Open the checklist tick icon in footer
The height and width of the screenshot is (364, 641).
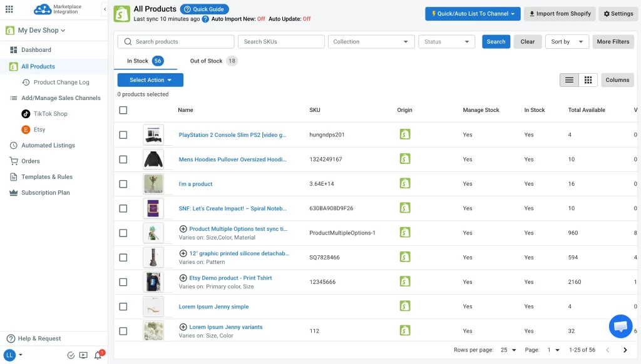coord(71,355)
